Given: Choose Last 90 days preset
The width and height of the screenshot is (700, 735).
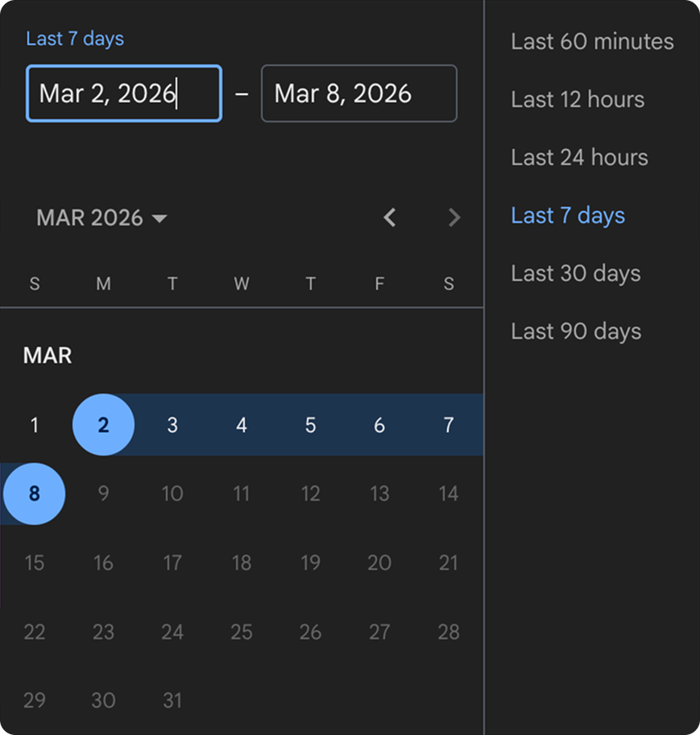Looking at the screenshot, I should [576, 332].
